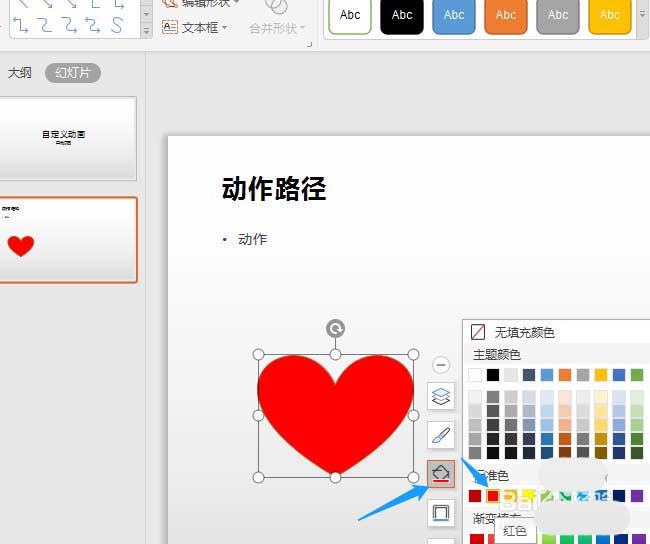Click the 主题颜色 section heading
Image resolution: width=650 pixels, height=544 pixels.
click(497, 355)
